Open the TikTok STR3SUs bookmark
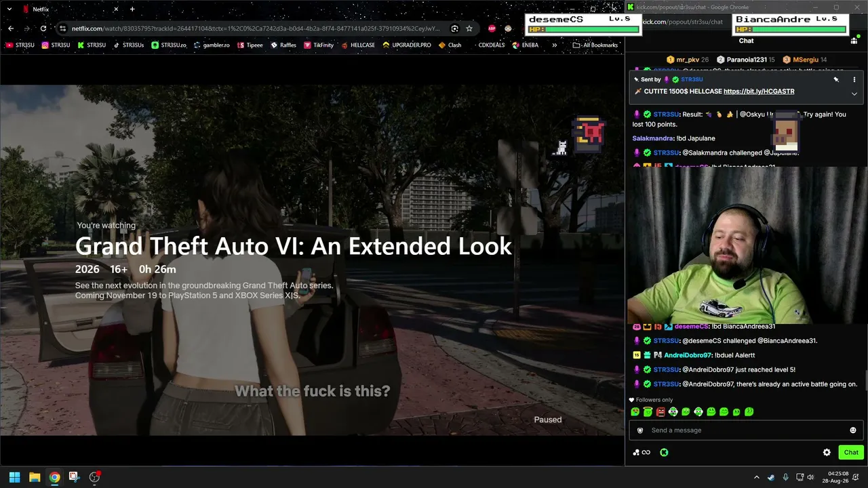 click(x=128, y=45)
